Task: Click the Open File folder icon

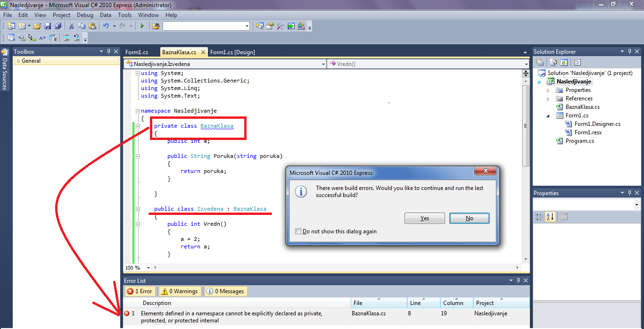Action: [x=37, y=26]
